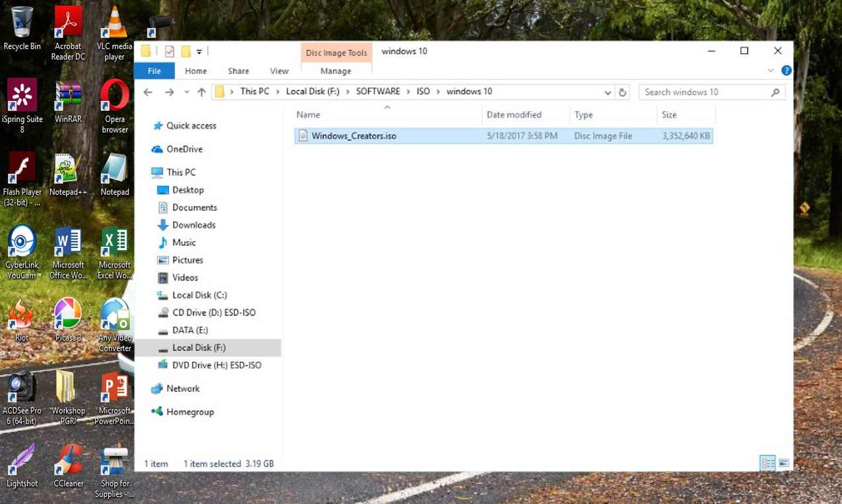Select the Windows_Creators.iso file

(x=503, y=136)
